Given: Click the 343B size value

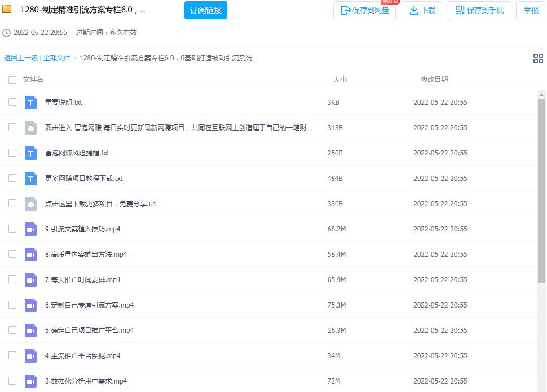Looking at the screenshot, I should [335, 128].
